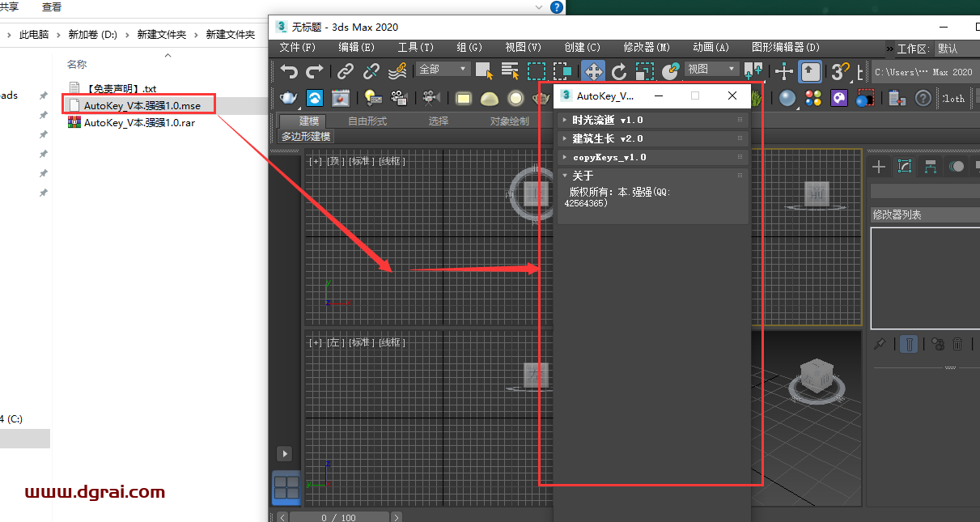
Task: Toggle Pin Stack in modifier panel
Action: click(x=879, y=344)
